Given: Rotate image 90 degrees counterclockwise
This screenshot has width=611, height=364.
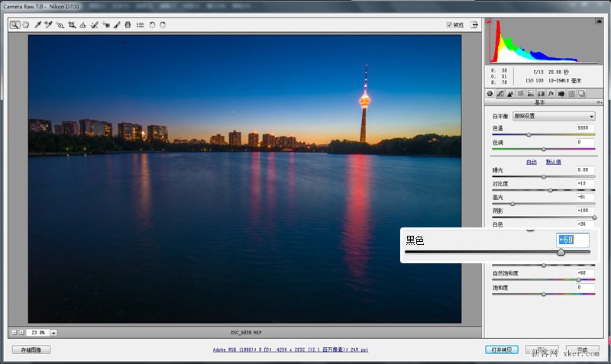Looking at the screenshot, I should pos(152,25).
